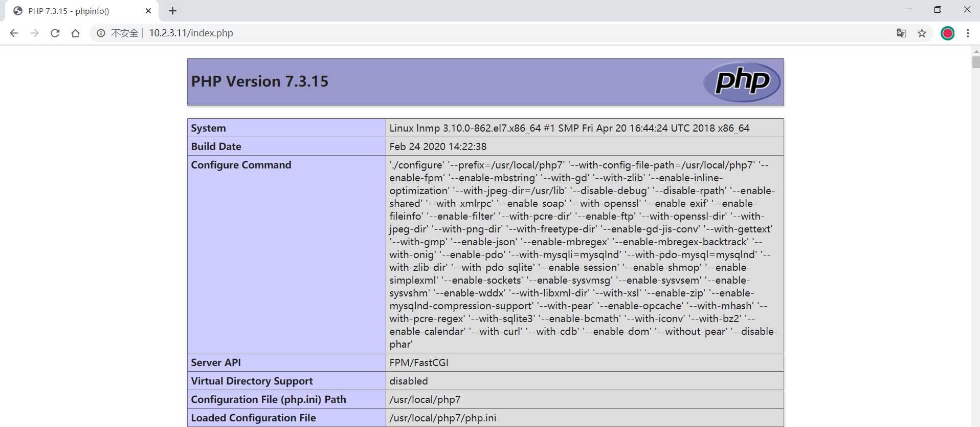
Task: Click the Server API label
Action: (x=216, y=362)
